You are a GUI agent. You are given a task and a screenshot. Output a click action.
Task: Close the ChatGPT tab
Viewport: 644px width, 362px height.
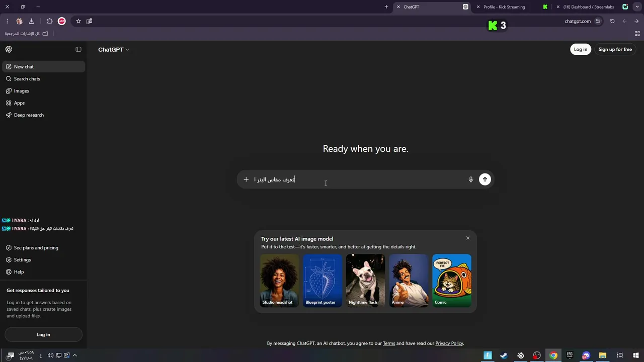coord(398,7)
